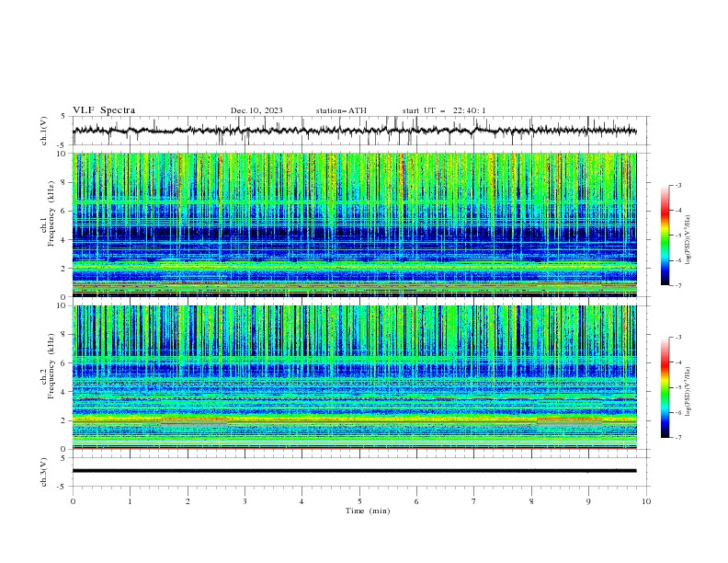Click the ch.1 spectrogram plot
Screen dimensions: 728x563
(354, 224)
